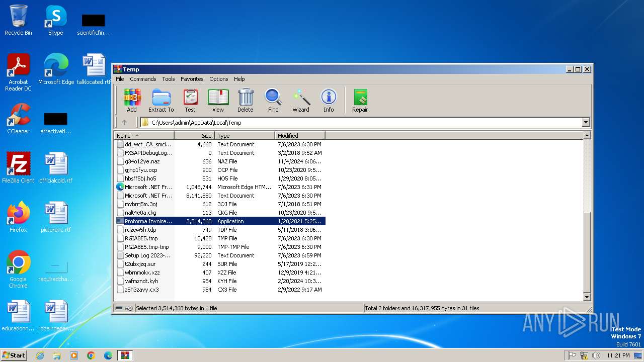Image resolution: width=644 pixels, height=362 pixels.
Task: Open the Favorites menu
Action: pyautogui.click(x=192, y=79)
